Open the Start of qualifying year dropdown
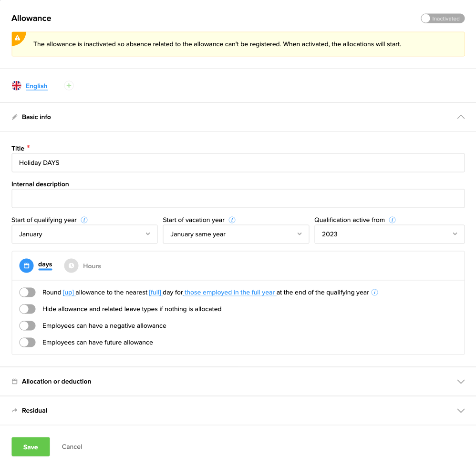 point(84,234)
